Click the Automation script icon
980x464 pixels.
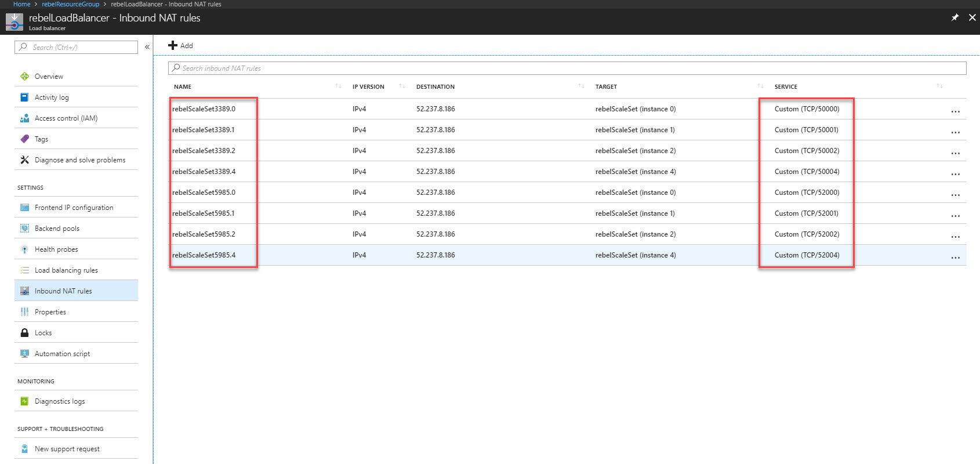point(24,353)
